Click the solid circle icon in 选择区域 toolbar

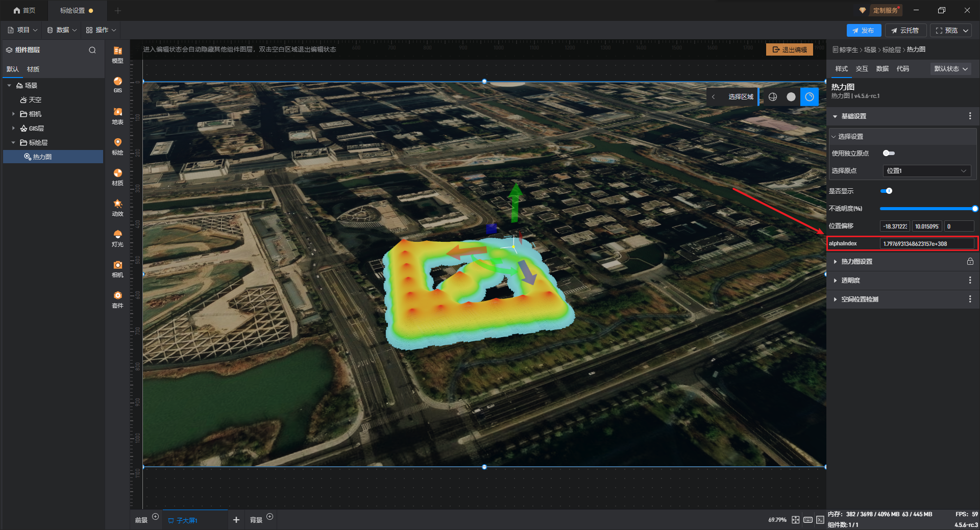(791, 97)
